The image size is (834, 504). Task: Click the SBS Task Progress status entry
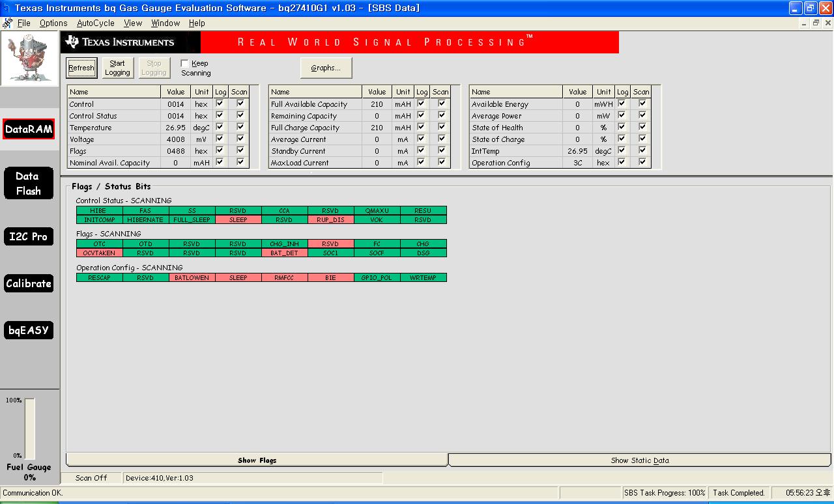[x=665, y=493]
